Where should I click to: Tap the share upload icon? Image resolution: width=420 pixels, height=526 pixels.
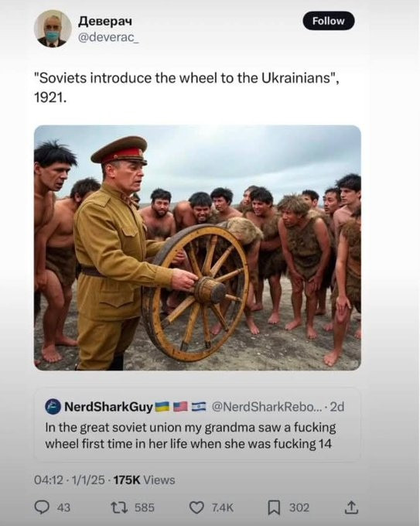(351, 507)
